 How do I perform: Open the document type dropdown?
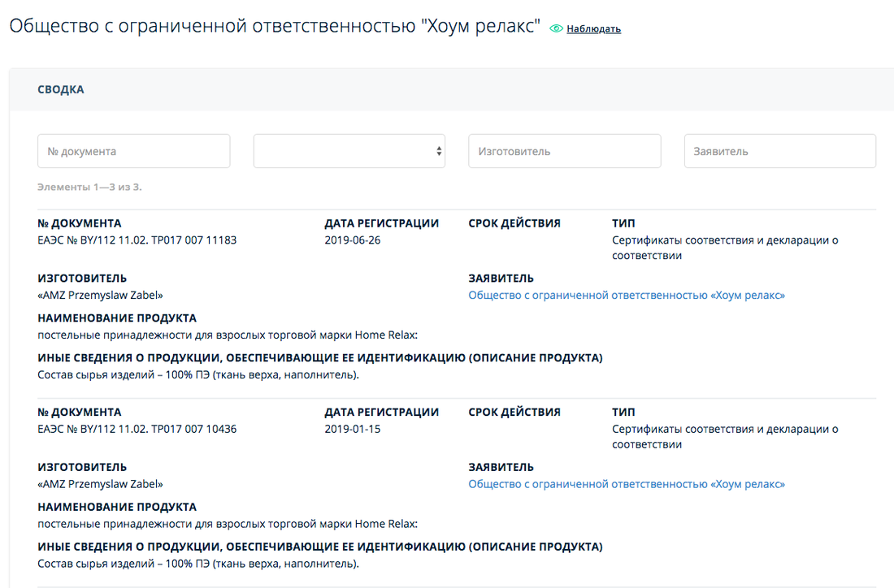(x=349, y=151)
